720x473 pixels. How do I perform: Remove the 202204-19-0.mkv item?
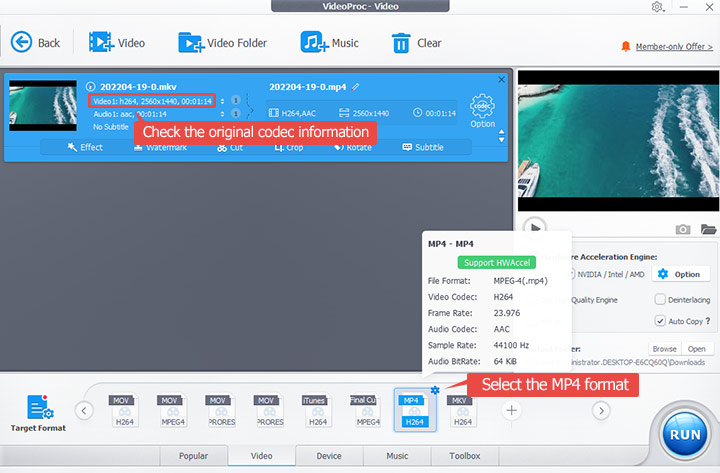(501, 79)
